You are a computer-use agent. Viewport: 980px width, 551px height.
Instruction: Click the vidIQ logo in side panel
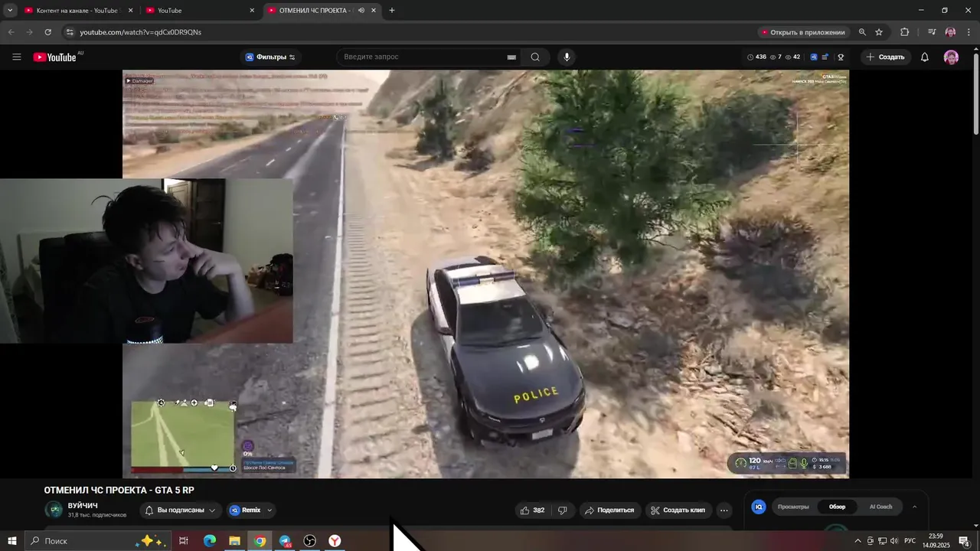759,507
